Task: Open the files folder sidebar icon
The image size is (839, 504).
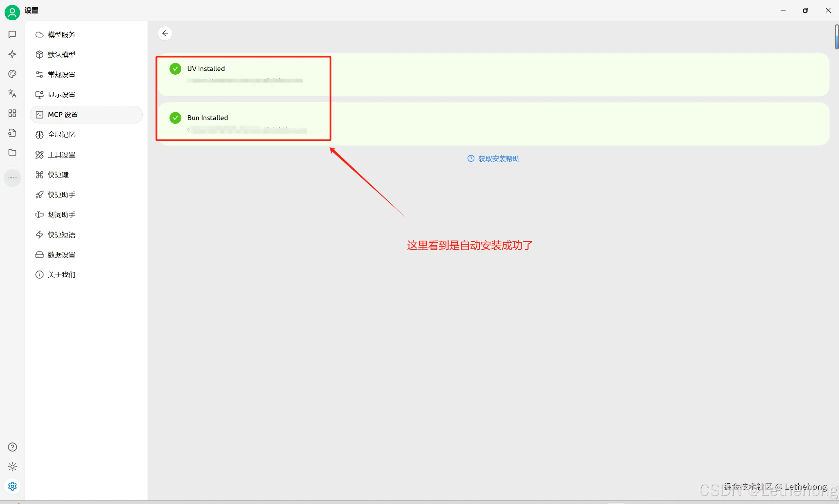Action: pyautogui.click(x=12, y=153)
